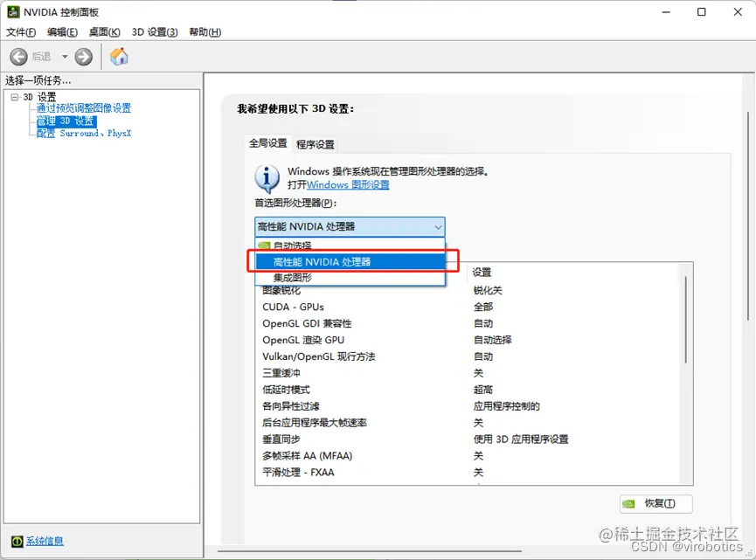Click the 超高 value for low latency mode

coord(482,390)
